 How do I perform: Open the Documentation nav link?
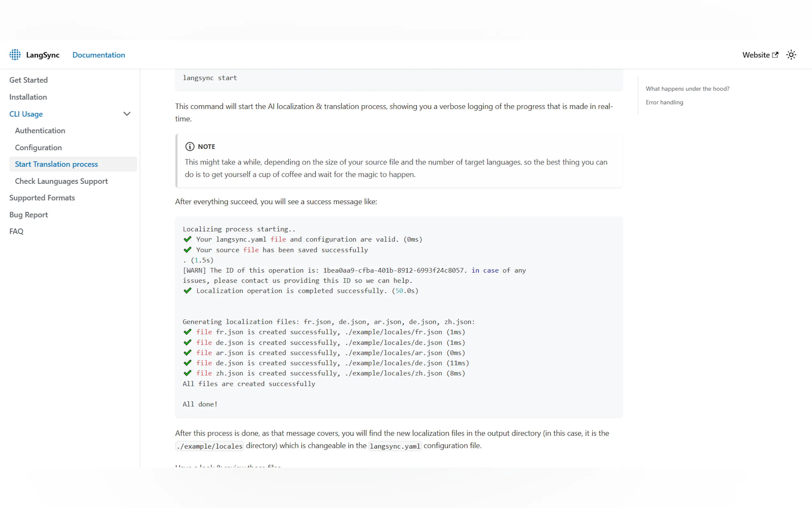point(99,55)
